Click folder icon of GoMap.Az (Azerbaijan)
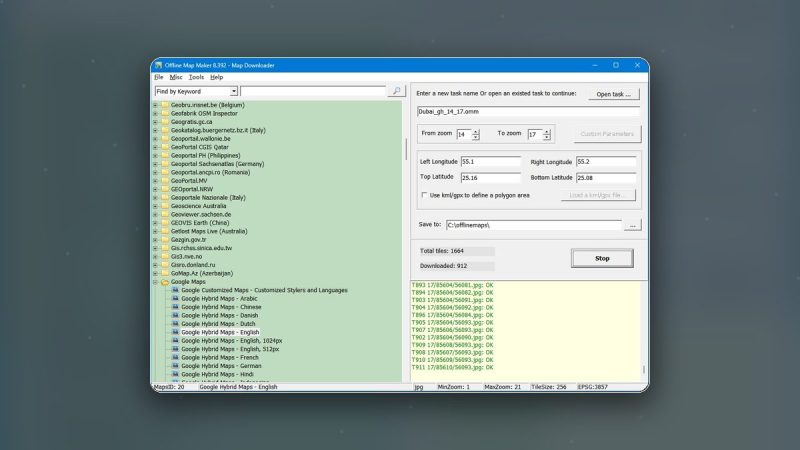 (165, 273)
